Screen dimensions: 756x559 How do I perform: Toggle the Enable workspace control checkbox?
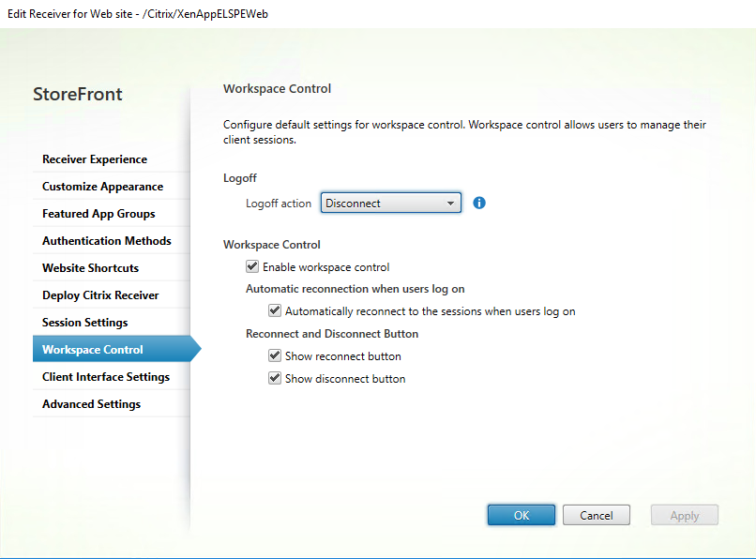pyautogui.click(x=252, y=267)
